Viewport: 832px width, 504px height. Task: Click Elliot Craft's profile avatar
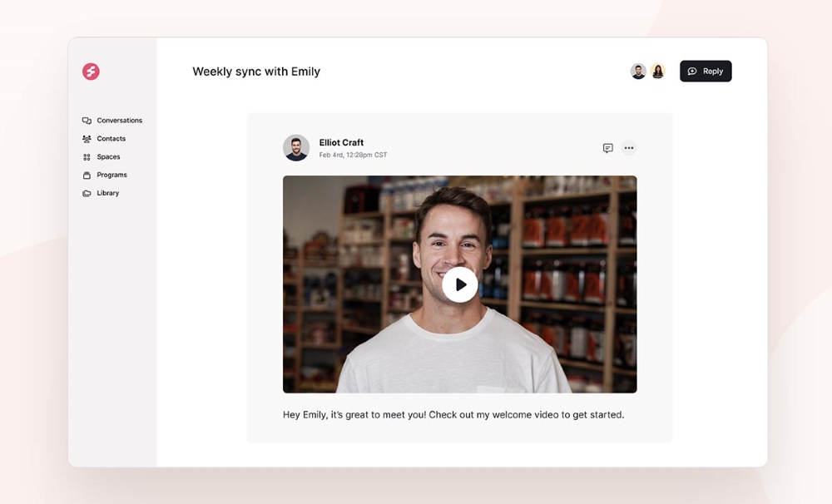[x=296, y=148]
